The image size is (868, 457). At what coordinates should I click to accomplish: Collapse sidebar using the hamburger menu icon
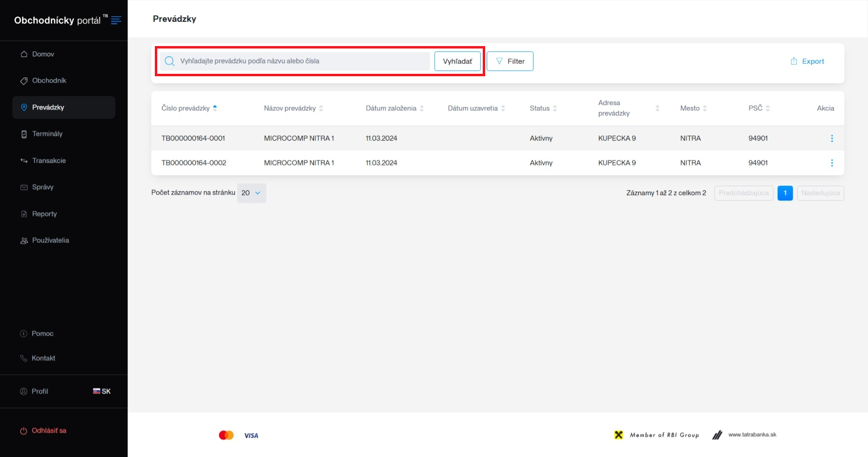coord(116,20)
